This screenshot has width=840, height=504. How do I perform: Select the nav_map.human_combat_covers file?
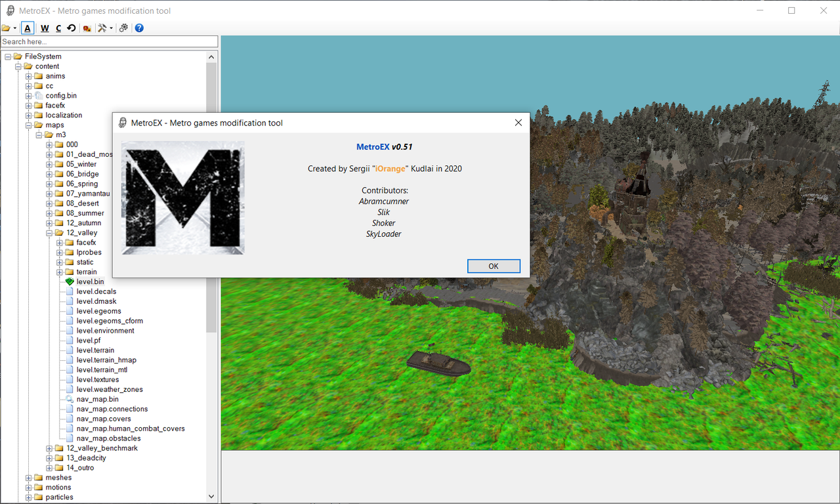[131, 429]
